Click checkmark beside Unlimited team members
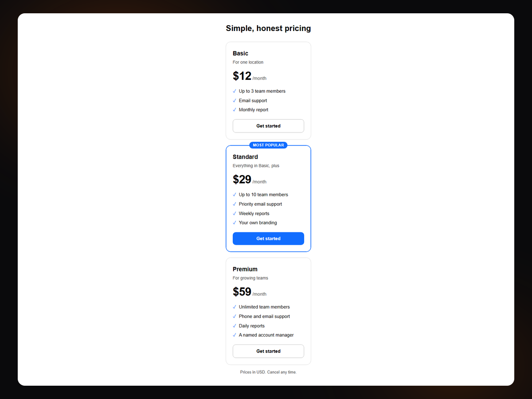Image resolution: width=532 pixels, height=399 pixels. pyautogui.click(x=235, y=307)
